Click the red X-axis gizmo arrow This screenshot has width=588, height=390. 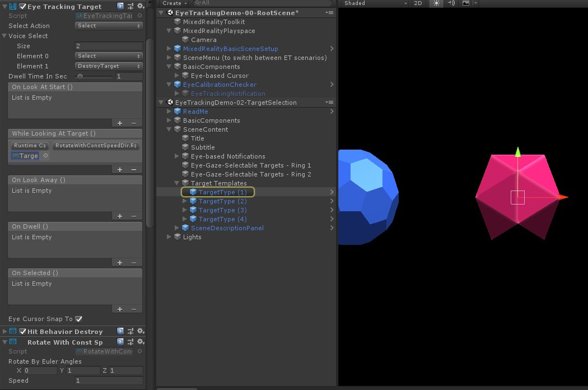(563, 197)
